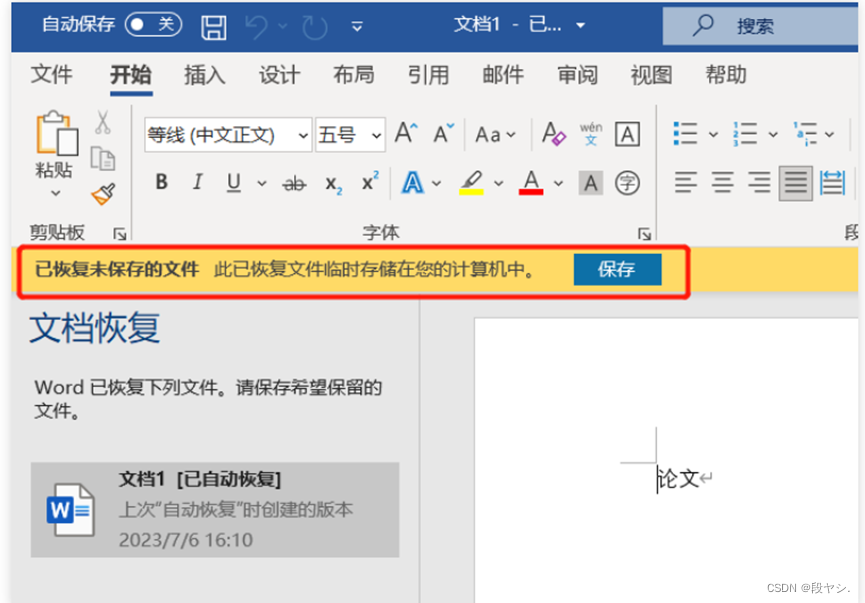Toggle the Justify alignment icon
The image size is (865, 603).
(795, 183)
